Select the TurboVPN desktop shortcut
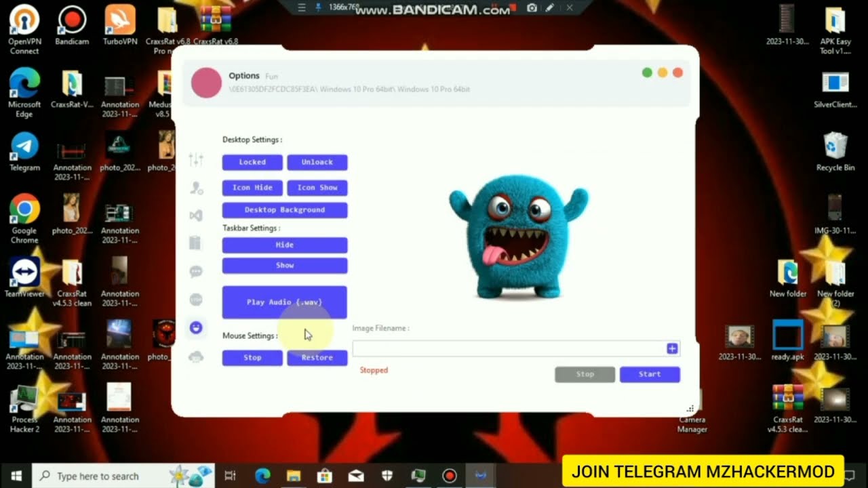 tap(120, 26)
